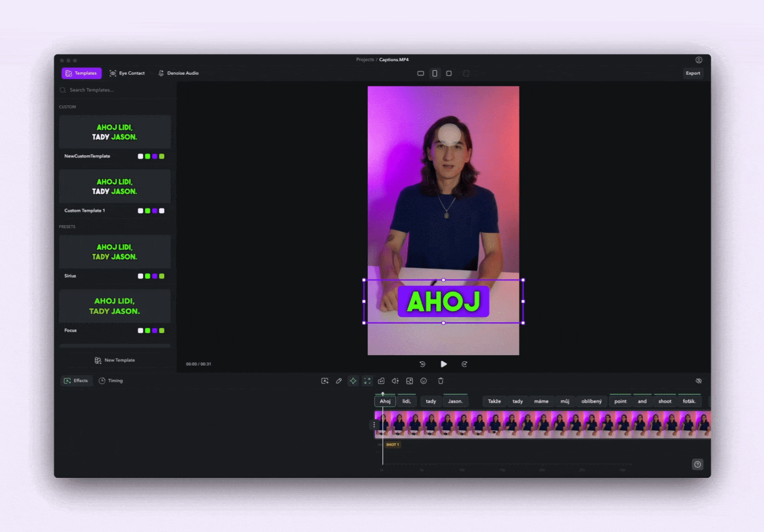
Task: Click the SHOT 1 marker label
Action: point(392,445)
